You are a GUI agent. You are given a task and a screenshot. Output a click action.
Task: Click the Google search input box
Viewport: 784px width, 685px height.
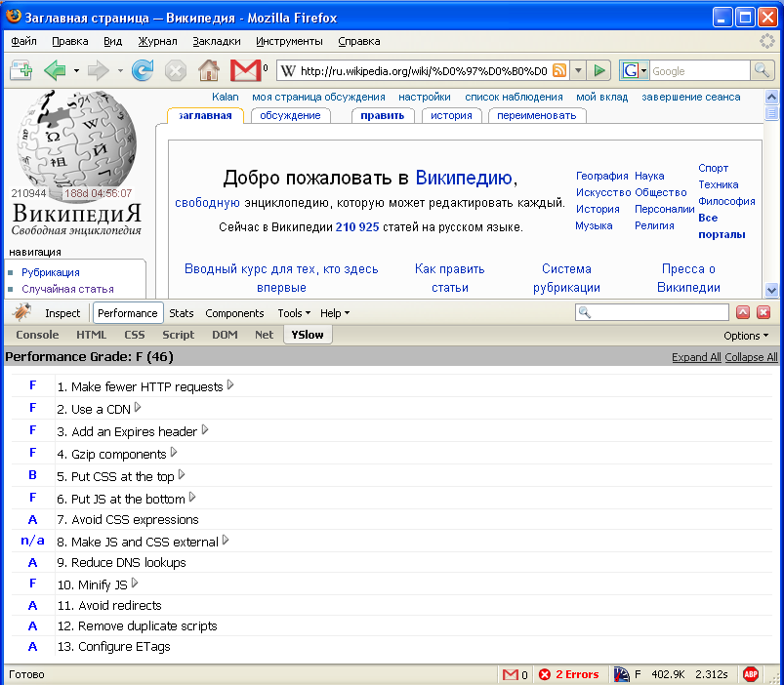pos(699,71)
